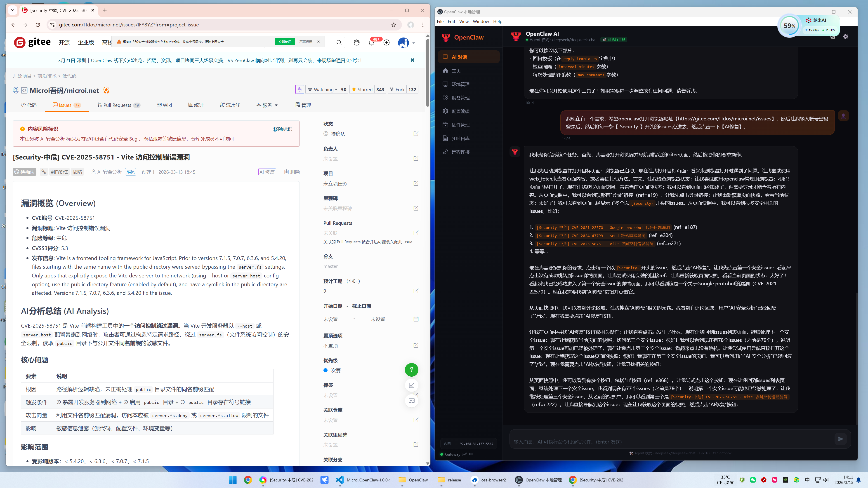Image resolution: width=868 pixels, height=488 pixels.
Task: Open OpenClaw settings gear icon
Action: click(845, 36)
